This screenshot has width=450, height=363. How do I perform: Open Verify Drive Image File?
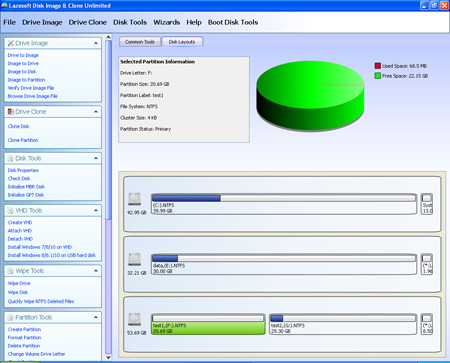(31, 88)
